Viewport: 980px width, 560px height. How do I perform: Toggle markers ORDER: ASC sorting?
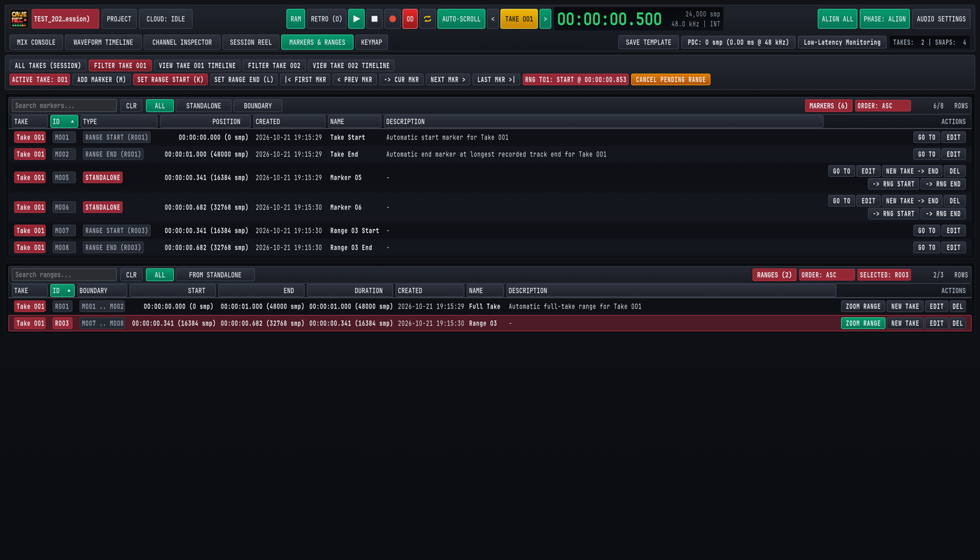883,106
